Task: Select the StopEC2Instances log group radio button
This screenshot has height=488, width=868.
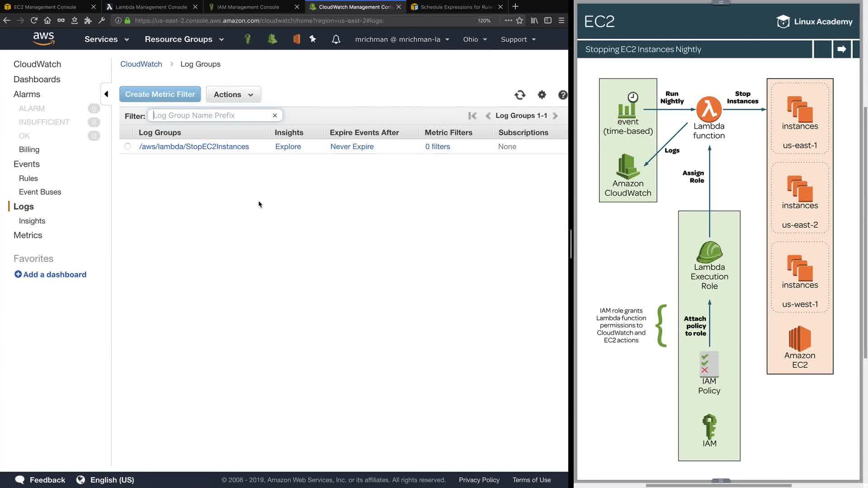Action: click(x=127, y=146)
